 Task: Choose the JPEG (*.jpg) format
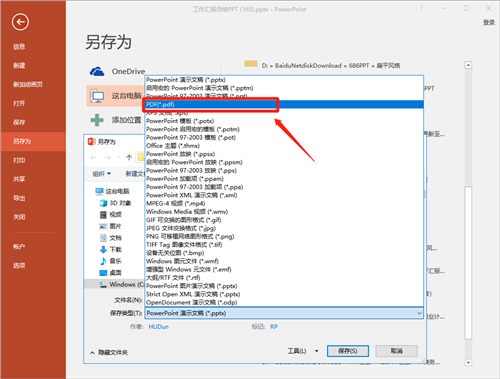point(284,228)
